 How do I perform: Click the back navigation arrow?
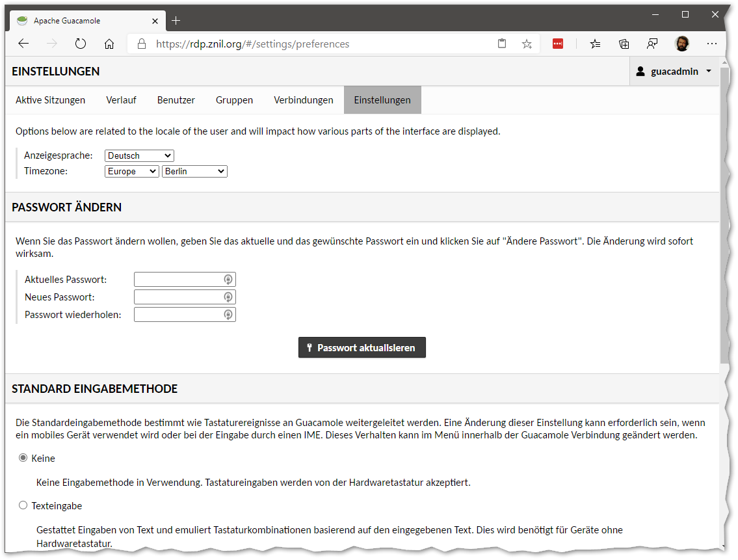coord(23,44)
